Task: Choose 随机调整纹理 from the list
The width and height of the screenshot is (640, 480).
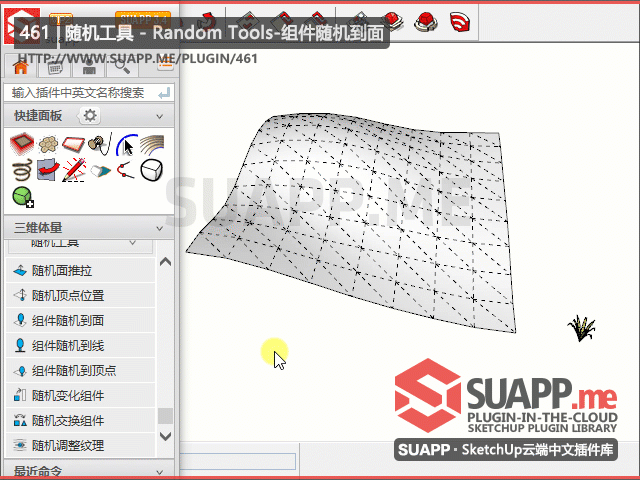Action: [80, 445]
